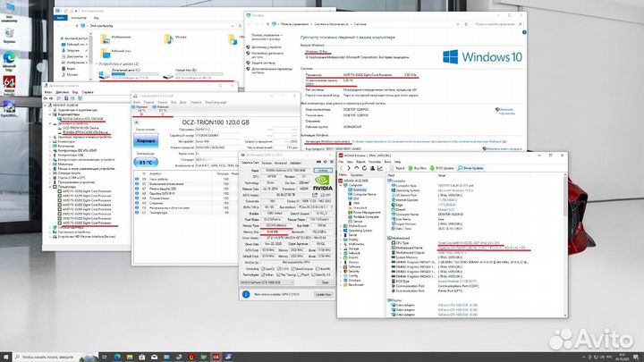Click Local Disk C usage bar

pos(135,74)
